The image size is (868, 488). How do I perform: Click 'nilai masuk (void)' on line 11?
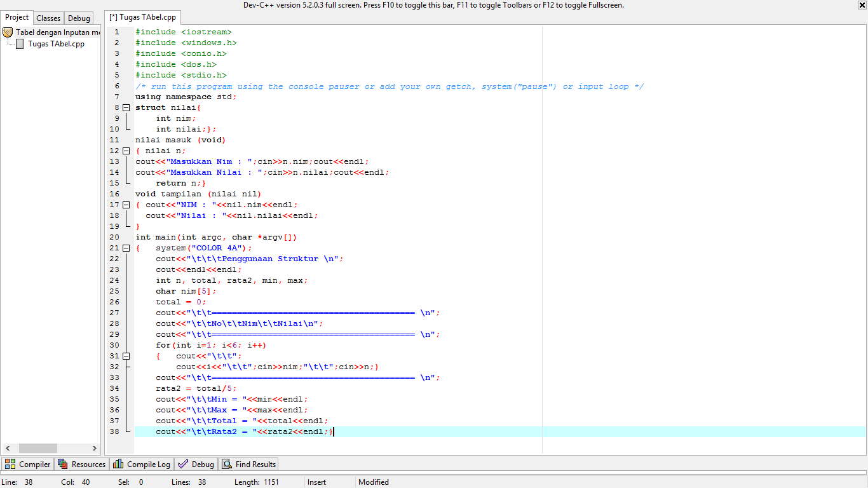(x=181, y=140)
